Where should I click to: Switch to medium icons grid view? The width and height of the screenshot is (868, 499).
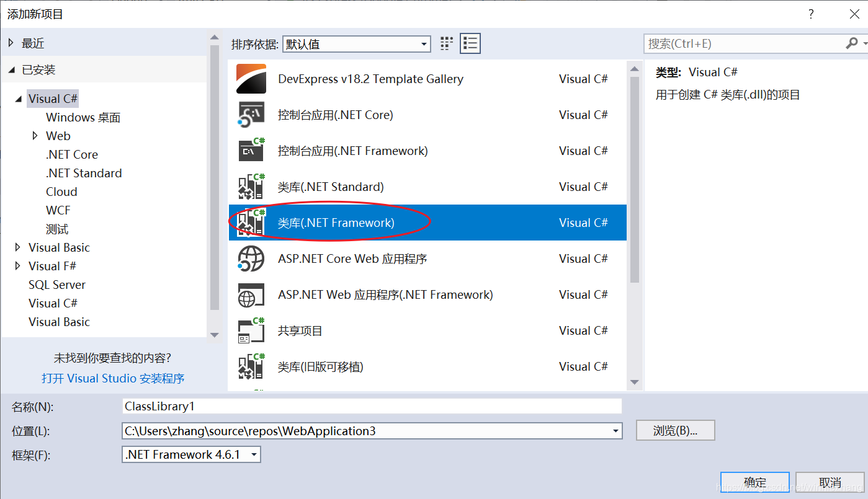coord(447,43)
